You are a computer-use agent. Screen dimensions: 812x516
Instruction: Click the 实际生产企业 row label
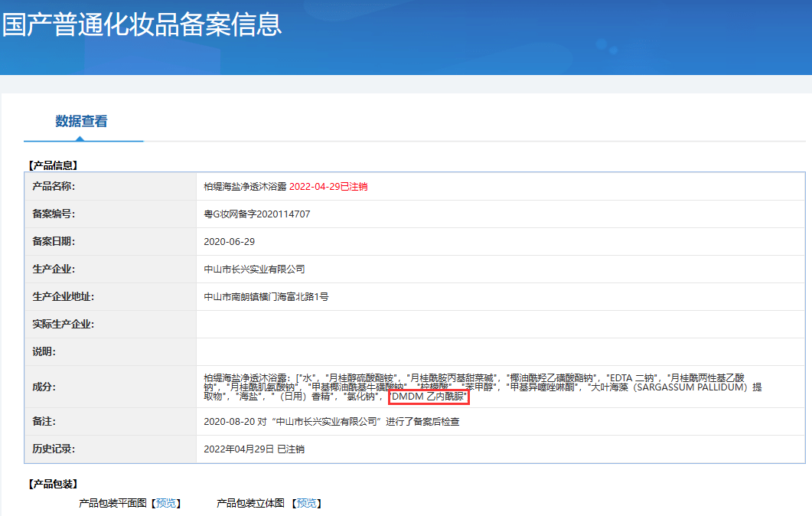(x=64, y=325)
